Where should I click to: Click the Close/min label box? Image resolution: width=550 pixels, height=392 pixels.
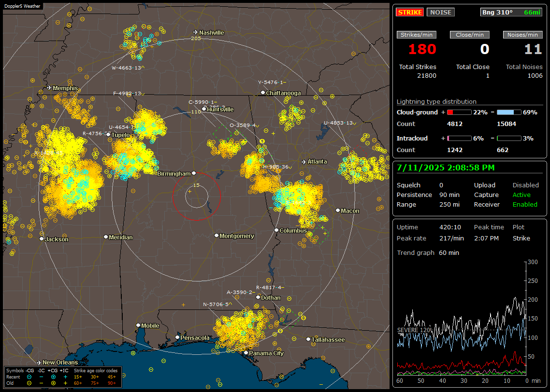(470, 35)
